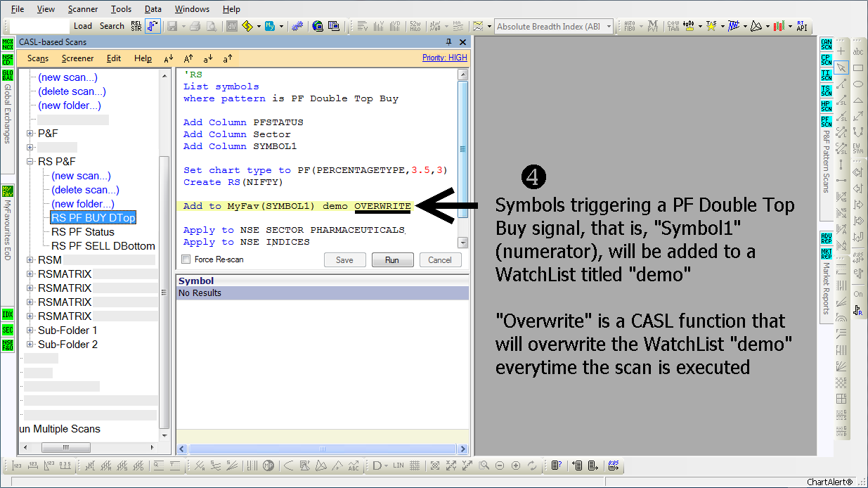Open the NSE CD sidebar icon
Image resolution: width=868 pixels, height=488 pixels.
tap(7, 60)
